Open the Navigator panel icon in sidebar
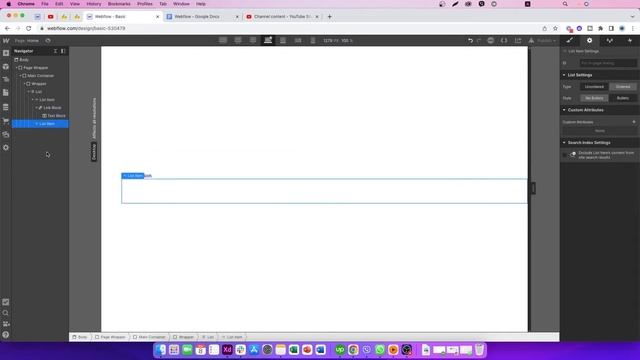The image size is (640, 360). coord(6,80)
